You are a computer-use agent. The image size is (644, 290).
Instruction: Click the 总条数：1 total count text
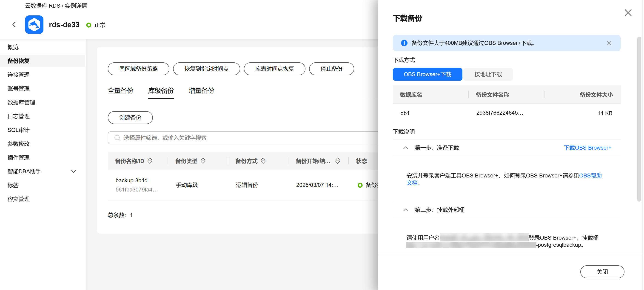pyautogui.click(x=120, y=215)
